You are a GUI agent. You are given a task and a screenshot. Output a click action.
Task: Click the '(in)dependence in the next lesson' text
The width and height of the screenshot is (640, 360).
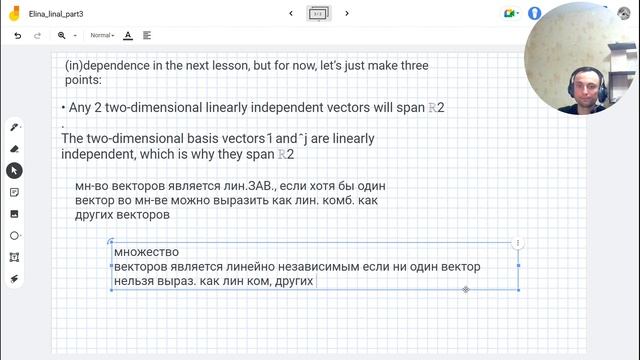[247, 73]
